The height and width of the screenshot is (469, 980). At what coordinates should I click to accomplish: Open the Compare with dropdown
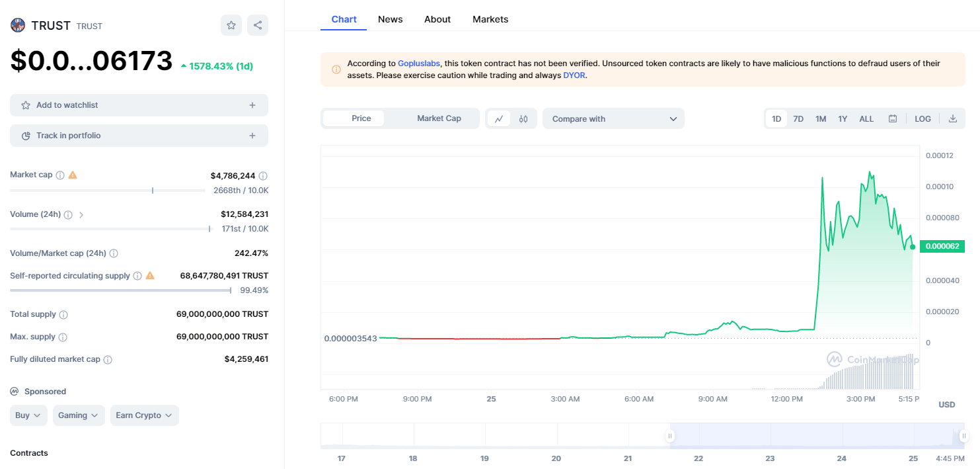[613, 118]
